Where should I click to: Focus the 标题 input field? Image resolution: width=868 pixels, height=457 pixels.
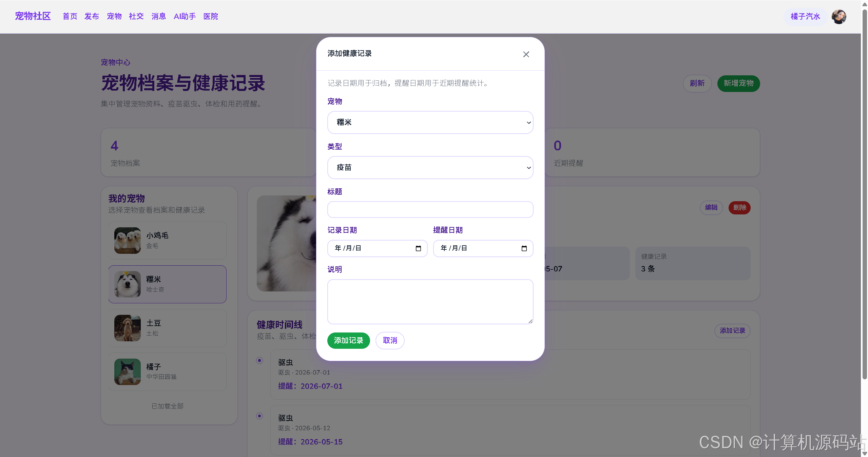click(430, 209)
